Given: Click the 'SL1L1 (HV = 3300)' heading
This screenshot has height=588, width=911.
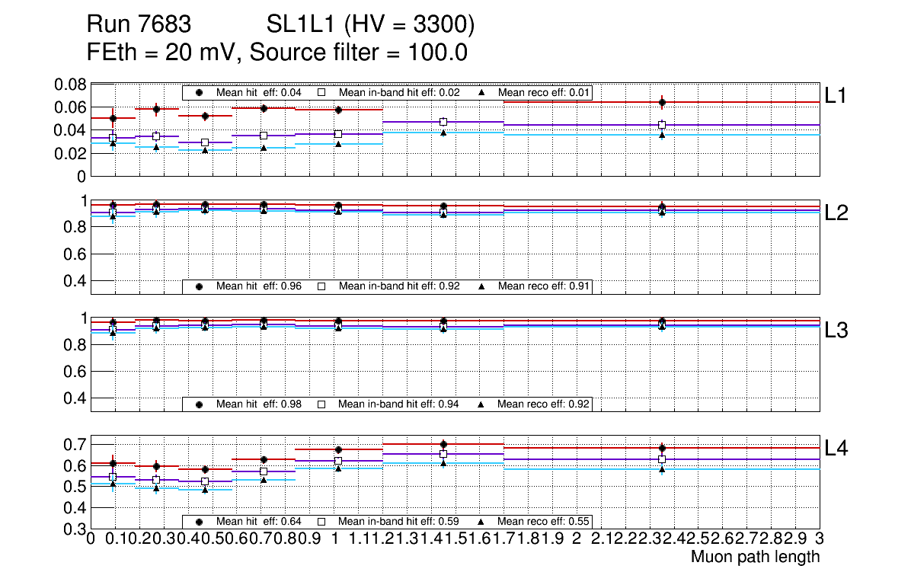Looking at the screenshot, I should pyautogui.click(x=370, y=26).
